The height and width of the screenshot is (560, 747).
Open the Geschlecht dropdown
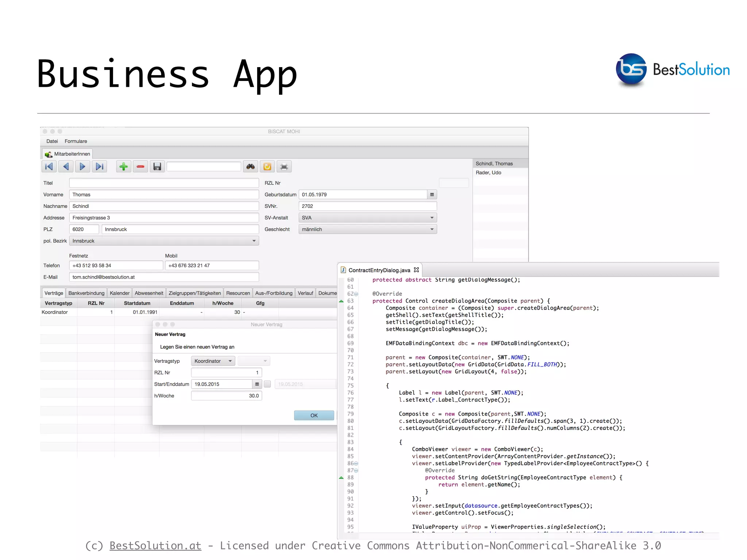(432, 229)
